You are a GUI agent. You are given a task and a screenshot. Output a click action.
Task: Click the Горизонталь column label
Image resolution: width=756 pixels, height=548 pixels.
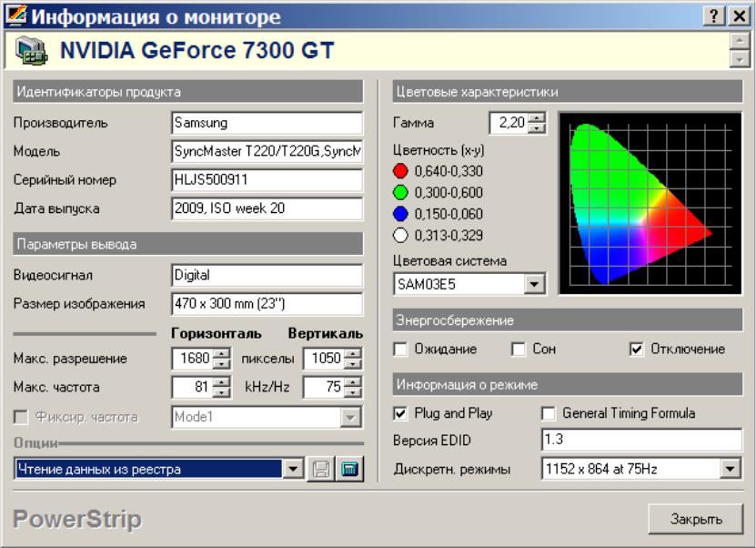point(217,333)
